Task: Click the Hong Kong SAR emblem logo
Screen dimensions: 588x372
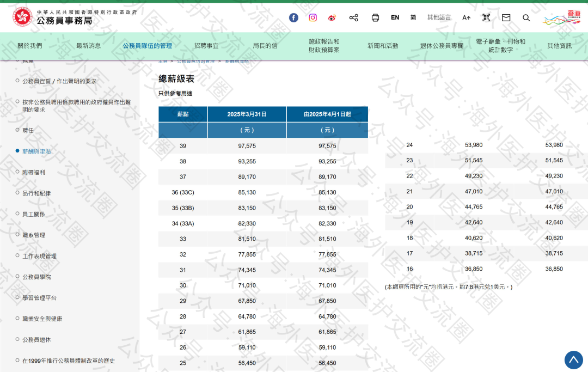Action: click(22, 17)
